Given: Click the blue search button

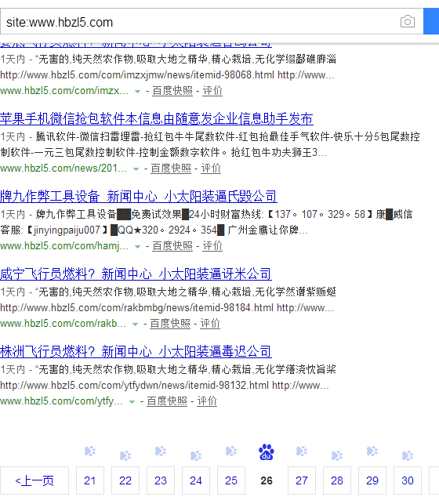Looking at the screenshot, I should [431, 21].
